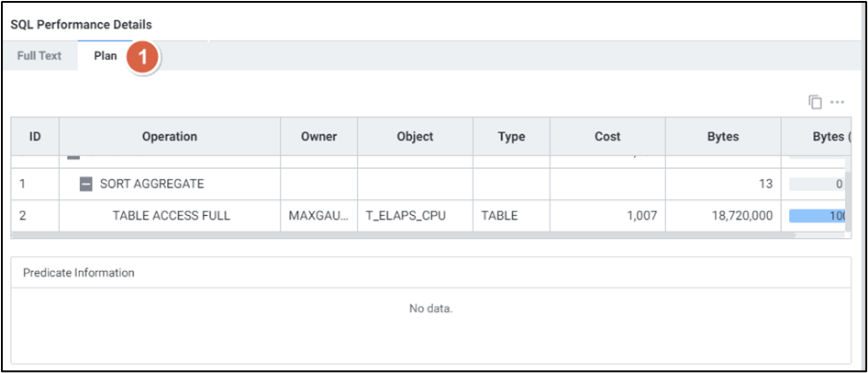Click the Object column header

coord(415,137)
